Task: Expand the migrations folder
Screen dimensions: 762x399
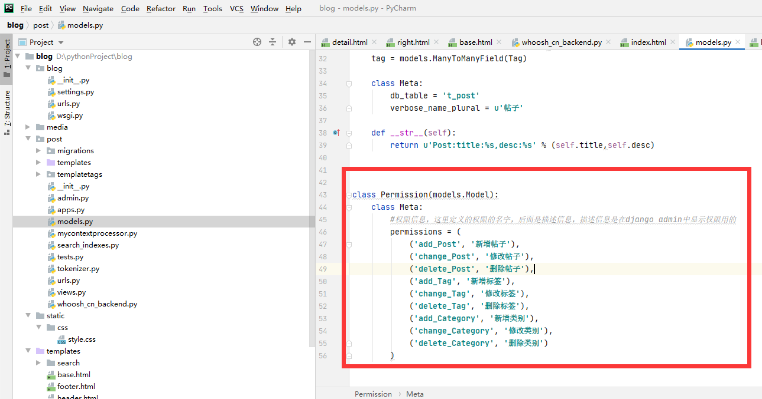Action: tap(38, 151)
